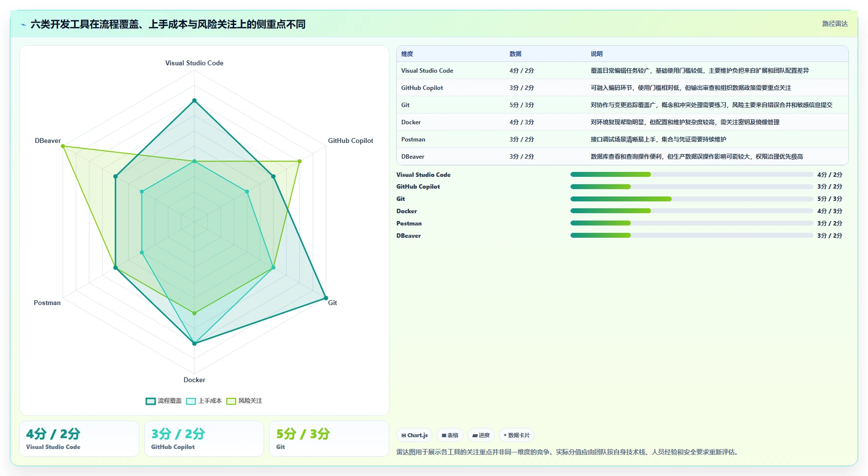Click the 4分 / 3分 value beside Docker progress bar
This screenshot has width=868, height=476.
(830, 211)
